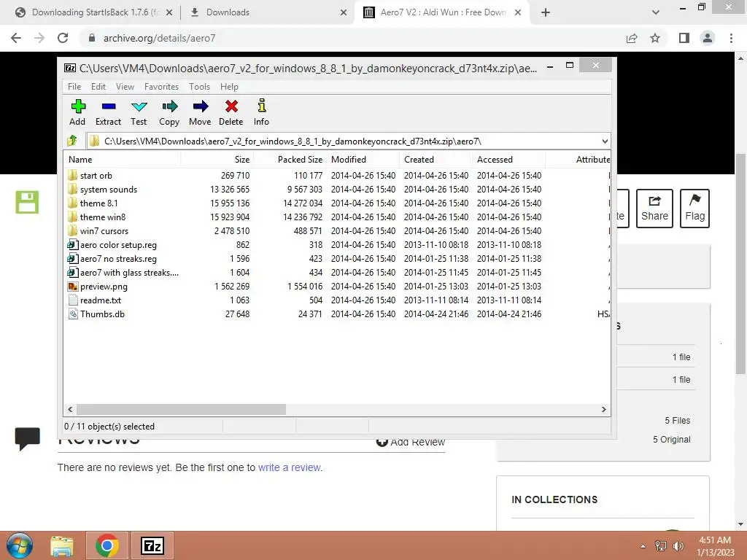Open the Favorites menu

pyautogui.click(x=161, y=87)
